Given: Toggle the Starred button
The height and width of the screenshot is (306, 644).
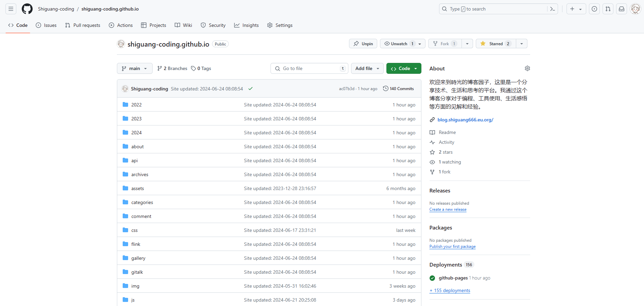Looking at the screenshot, I should click(496, 44).
